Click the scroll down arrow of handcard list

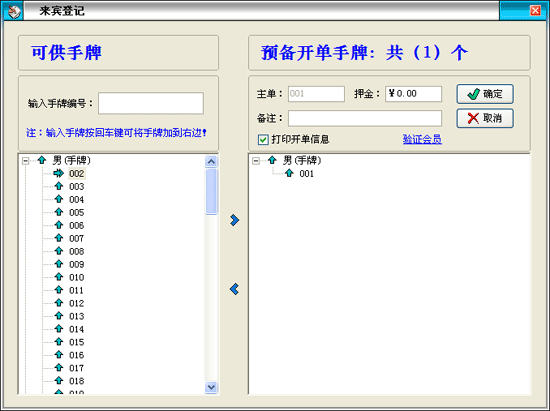click(x=211, y=387)
